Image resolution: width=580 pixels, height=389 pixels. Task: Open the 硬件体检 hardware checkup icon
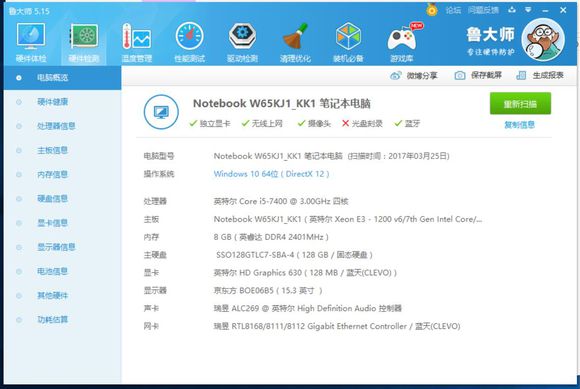[x=31, y=42]
